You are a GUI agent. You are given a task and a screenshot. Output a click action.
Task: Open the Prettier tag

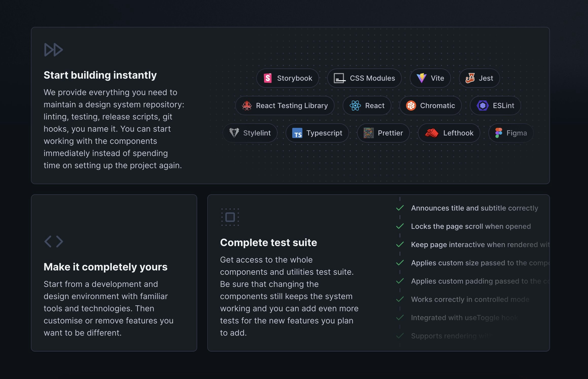pyautogui.click(x=383, y=133)
